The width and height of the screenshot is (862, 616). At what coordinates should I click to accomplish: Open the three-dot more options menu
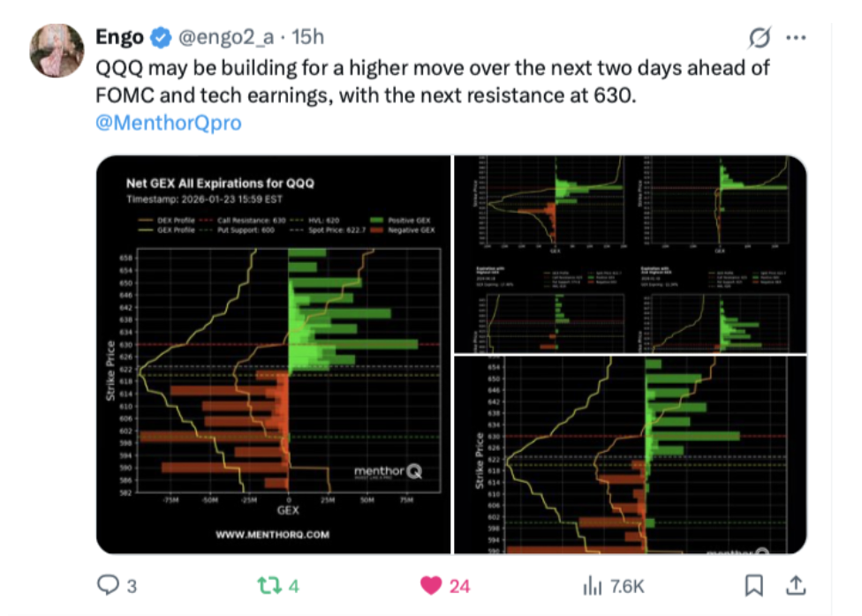tap(795, 38)
